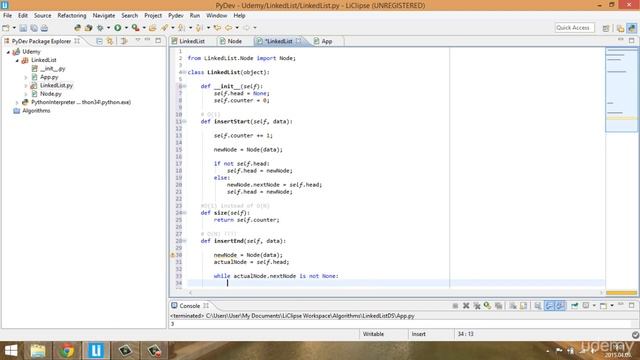Click Remove All Terminated Launches double-X icon
Image resolution: width=640 pixels, height=360 pixels.
pos(476,306)
